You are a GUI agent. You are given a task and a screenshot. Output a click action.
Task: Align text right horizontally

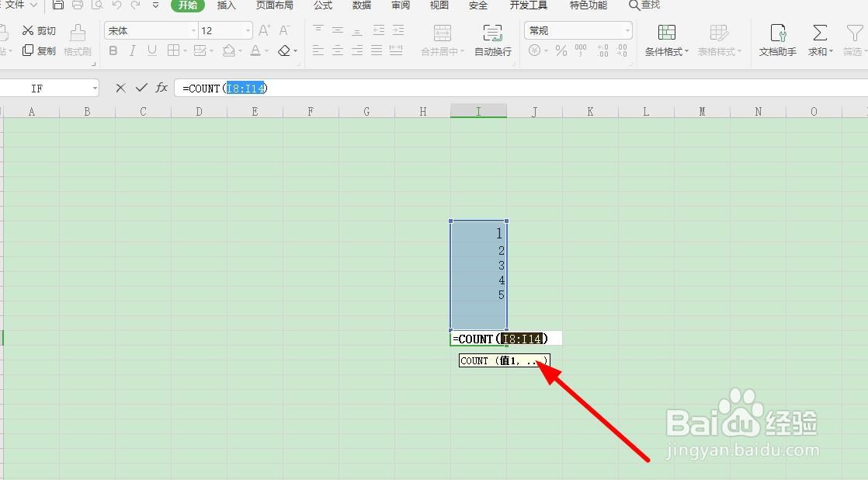(358, 50)
